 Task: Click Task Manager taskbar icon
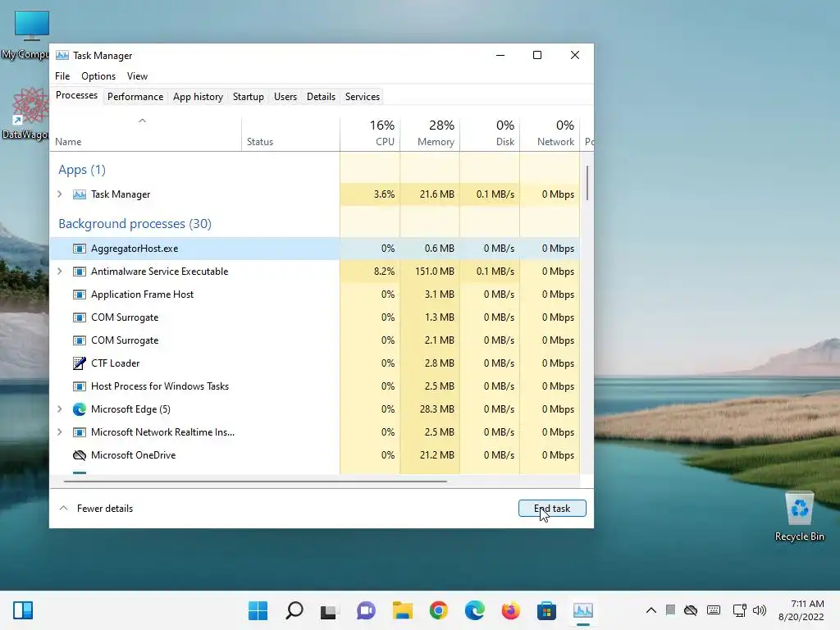click(x=583, y=610)
